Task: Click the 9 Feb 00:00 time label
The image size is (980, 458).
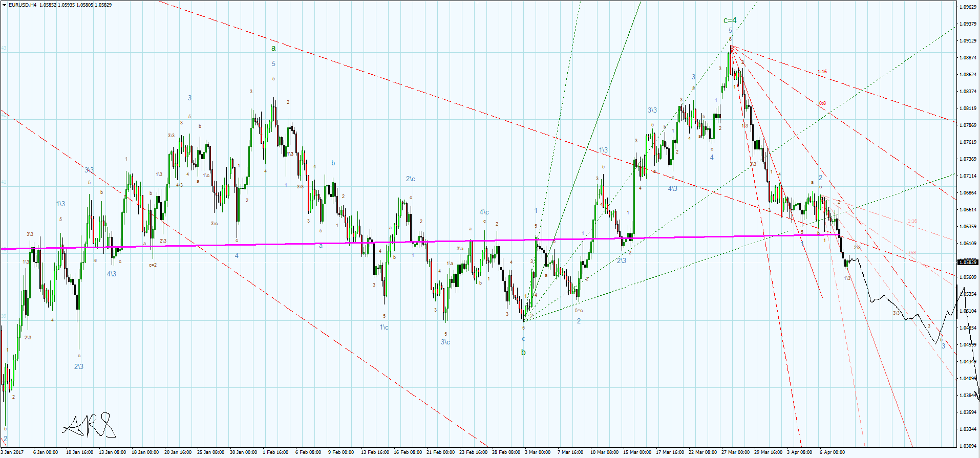Action: [341, 452]
